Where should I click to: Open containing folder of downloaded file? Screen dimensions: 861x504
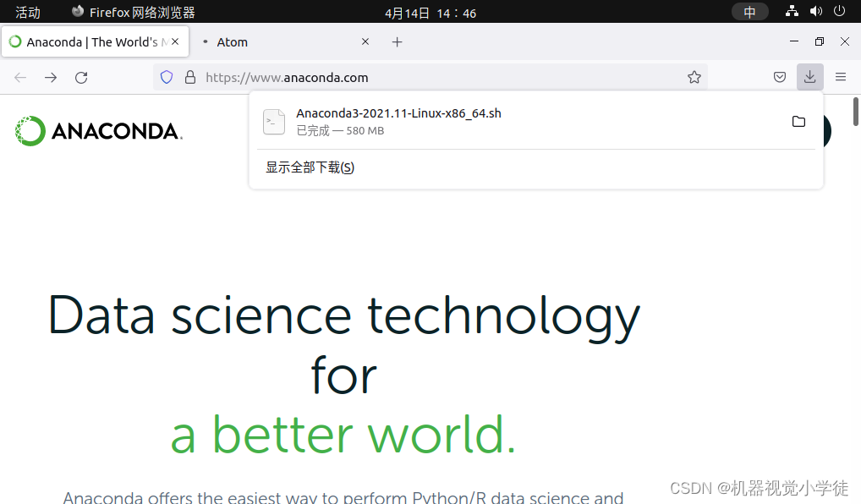click(799, 121)
